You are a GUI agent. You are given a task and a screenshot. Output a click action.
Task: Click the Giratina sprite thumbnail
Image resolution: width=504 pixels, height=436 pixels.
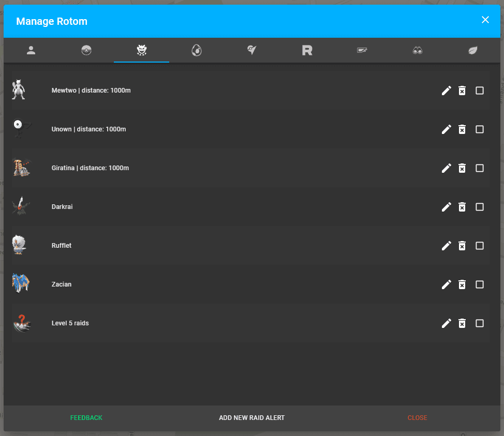pyautogui.click(x=22, y=168)
